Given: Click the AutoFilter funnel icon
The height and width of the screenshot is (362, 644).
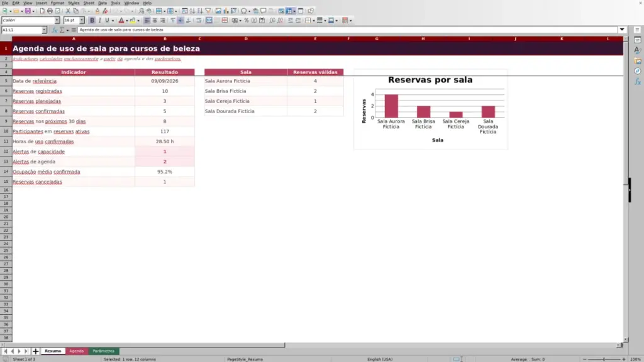Looking at the screenshot, I should click(x=208, y=11).
